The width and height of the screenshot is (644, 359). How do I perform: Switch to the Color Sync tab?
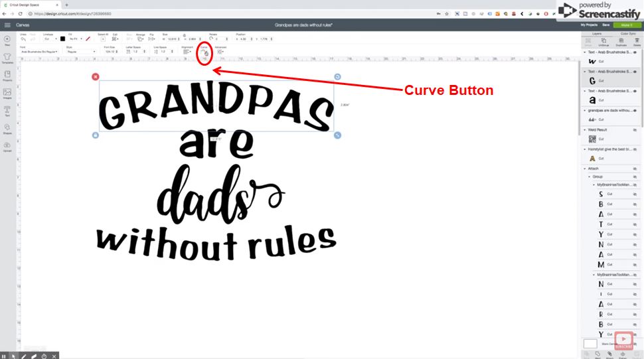tap(627, 34)
